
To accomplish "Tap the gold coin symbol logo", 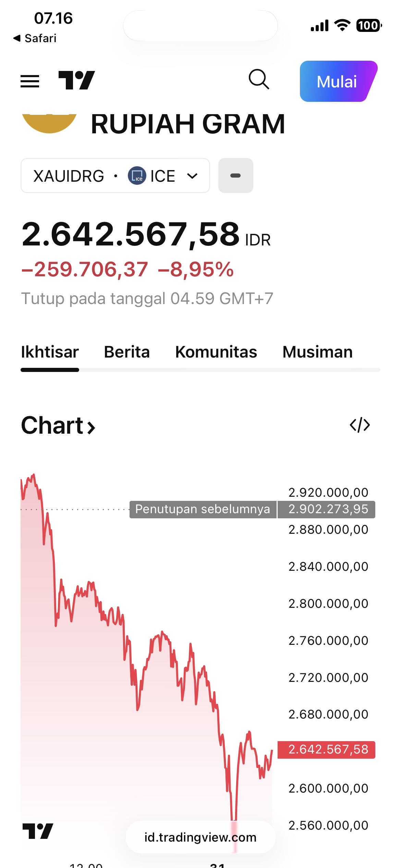I will [49, 123].
